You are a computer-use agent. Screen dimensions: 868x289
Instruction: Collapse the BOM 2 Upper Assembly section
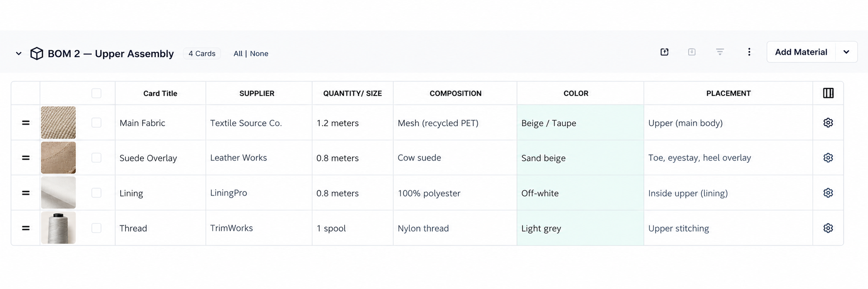19,54
